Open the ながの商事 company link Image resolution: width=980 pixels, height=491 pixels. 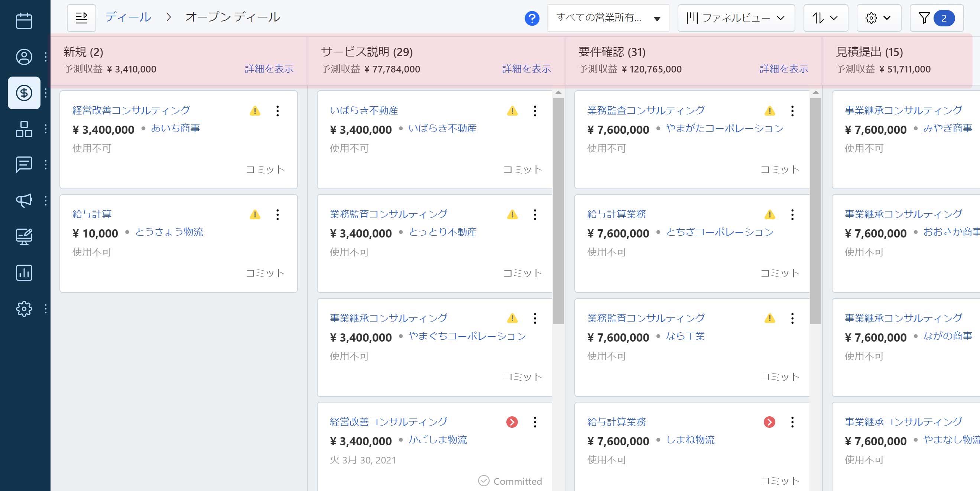tap(948, 336)
